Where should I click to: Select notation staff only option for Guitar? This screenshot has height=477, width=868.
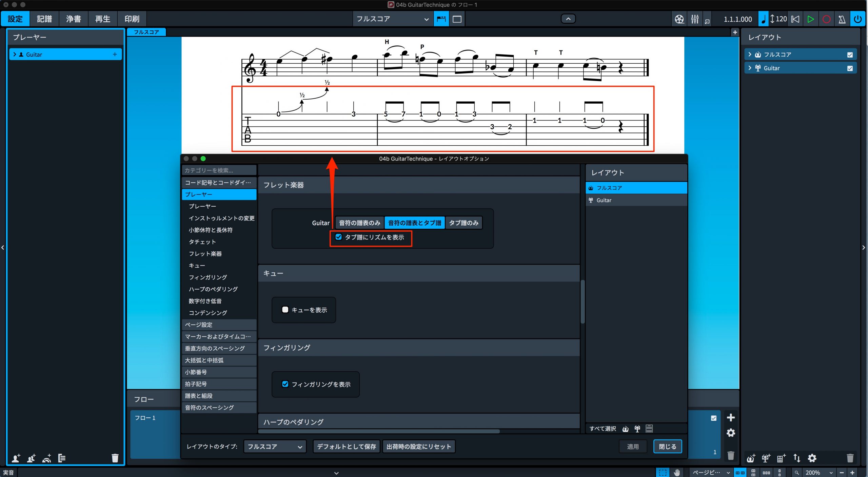359,223
